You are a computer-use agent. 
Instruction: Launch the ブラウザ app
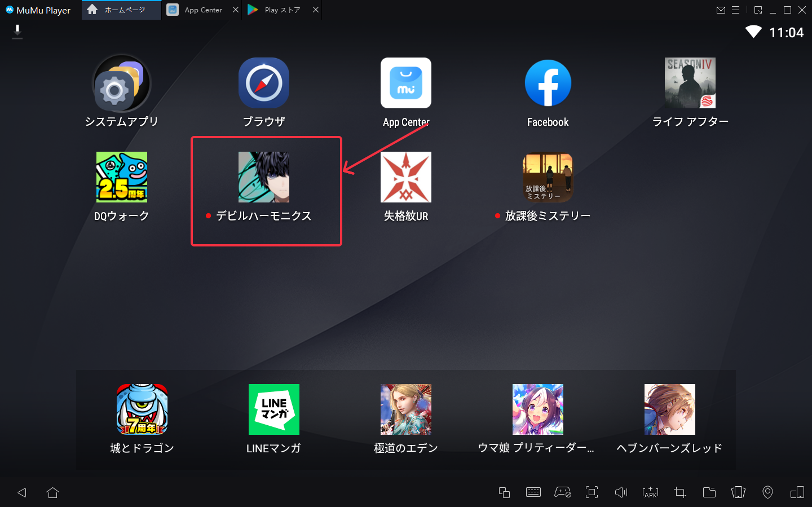pyautogui.click(x=264, y=83)
